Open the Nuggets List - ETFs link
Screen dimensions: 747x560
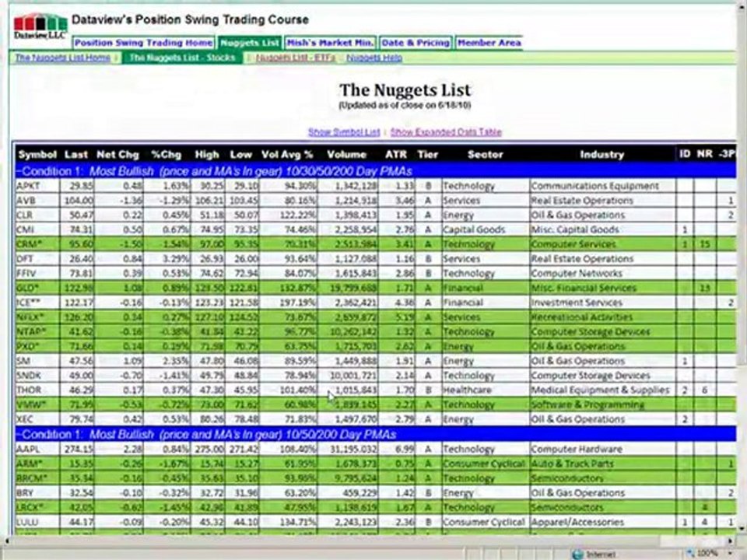(296, 58)
